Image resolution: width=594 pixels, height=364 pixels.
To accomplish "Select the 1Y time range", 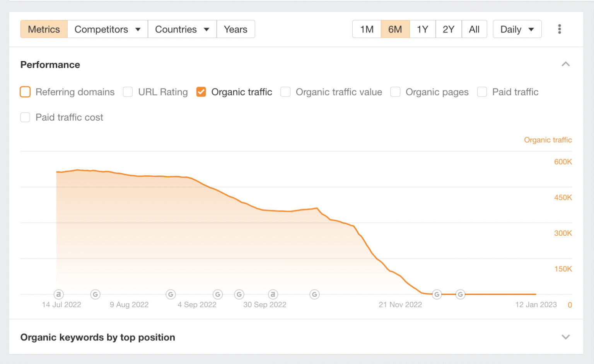I will pos(422,29).
